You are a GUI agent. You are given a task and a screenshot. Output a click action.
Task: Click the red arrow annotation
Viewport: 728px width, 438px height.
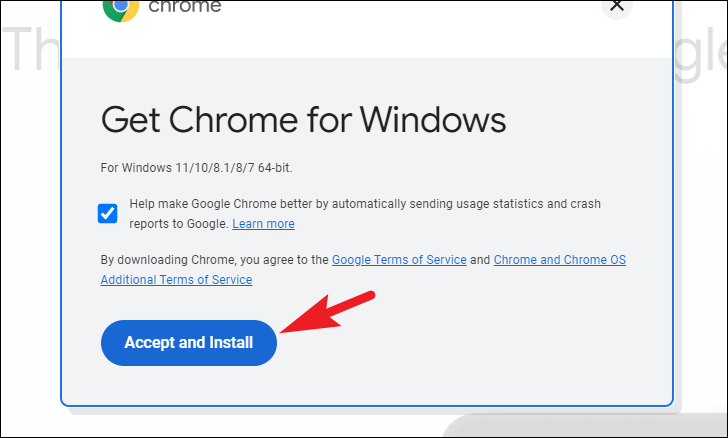click(328, 312)
